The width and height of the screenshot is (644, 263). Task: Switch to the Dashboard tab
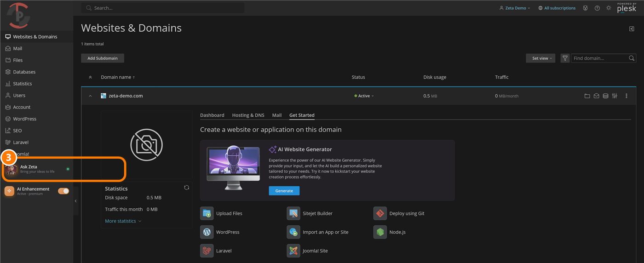(x=212, y=115)
